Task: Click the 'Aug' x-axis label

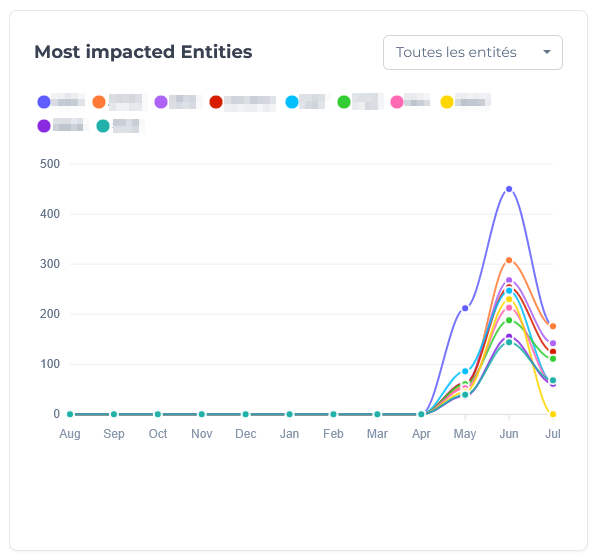Action: point(70,434)
